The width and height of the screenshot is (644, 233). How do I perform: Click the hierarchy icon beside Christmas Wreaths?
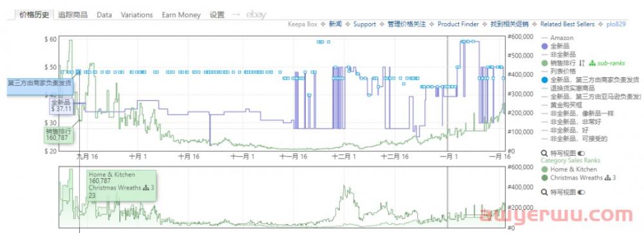coord(607,178)
